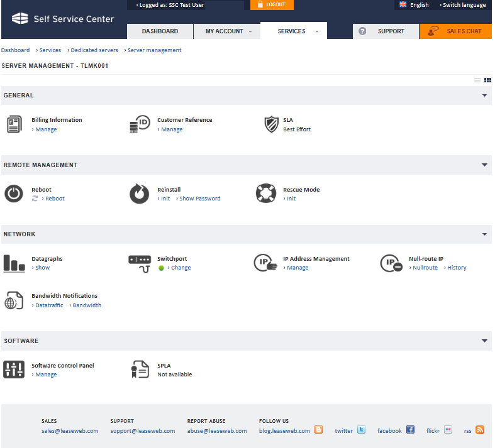
Task: Collapse the Remote Management section
Action: (484, 165)
